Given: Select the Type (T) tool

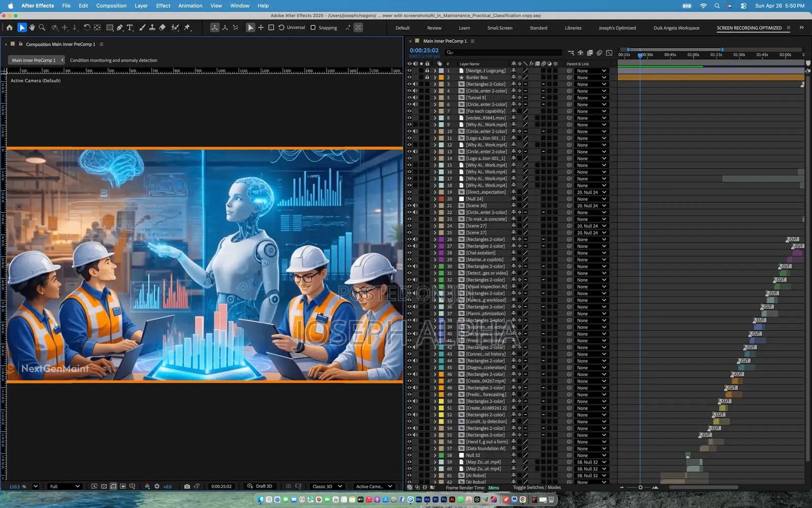Looking at the screenshot, I should click(130, 27).
